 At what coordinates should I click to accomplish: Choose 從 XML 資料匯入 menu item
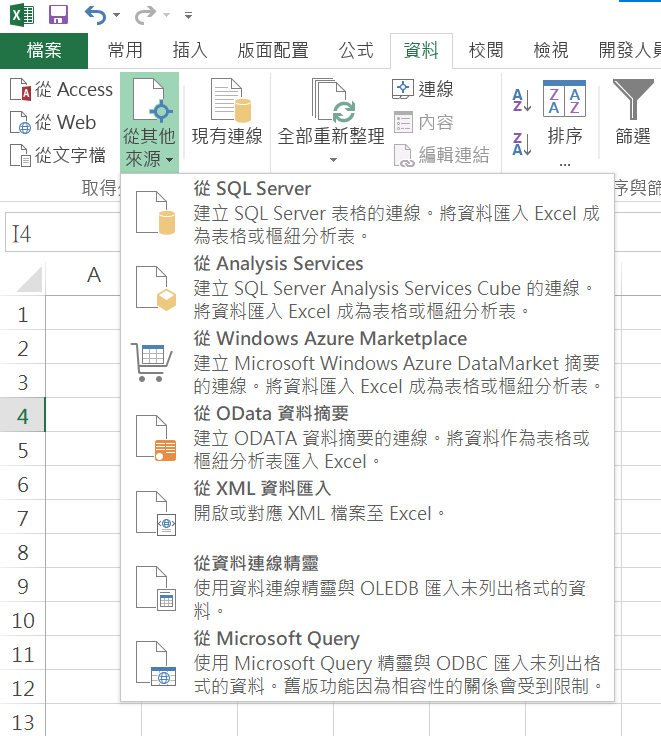coord(367,513)
